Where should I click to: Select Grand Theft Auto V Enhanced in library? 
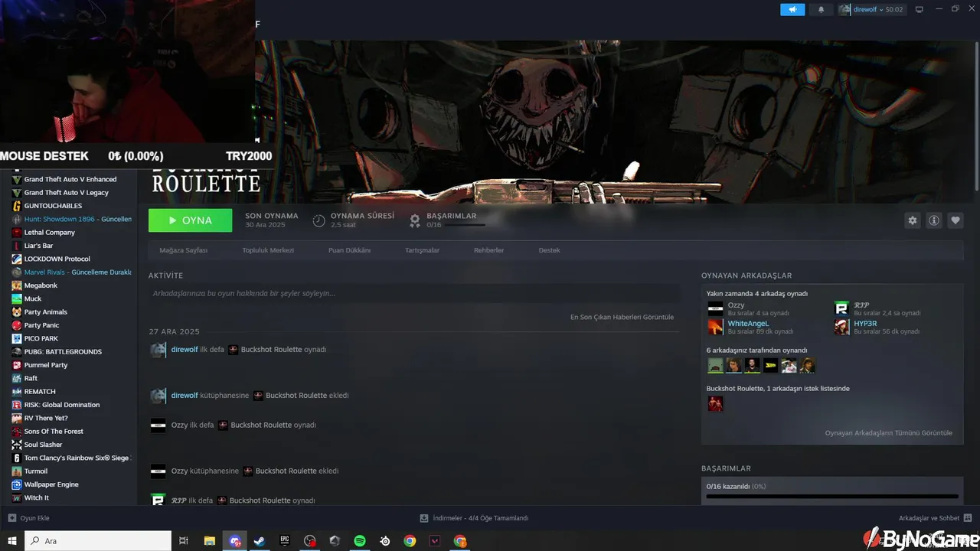pyautogui.click(x=70, y=180)
